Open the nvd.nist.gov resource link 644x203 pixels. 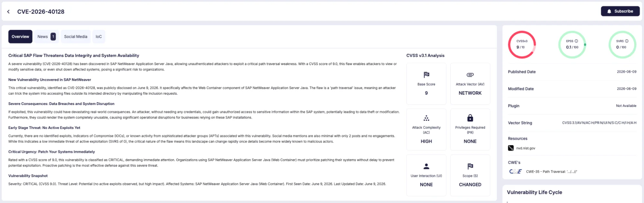525,148
